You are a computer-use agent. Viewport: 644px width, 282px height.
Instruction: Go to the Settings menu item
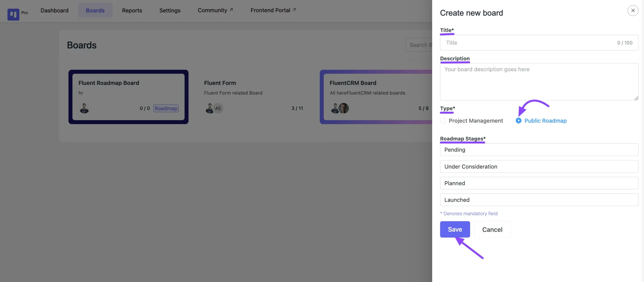(170, 10)
